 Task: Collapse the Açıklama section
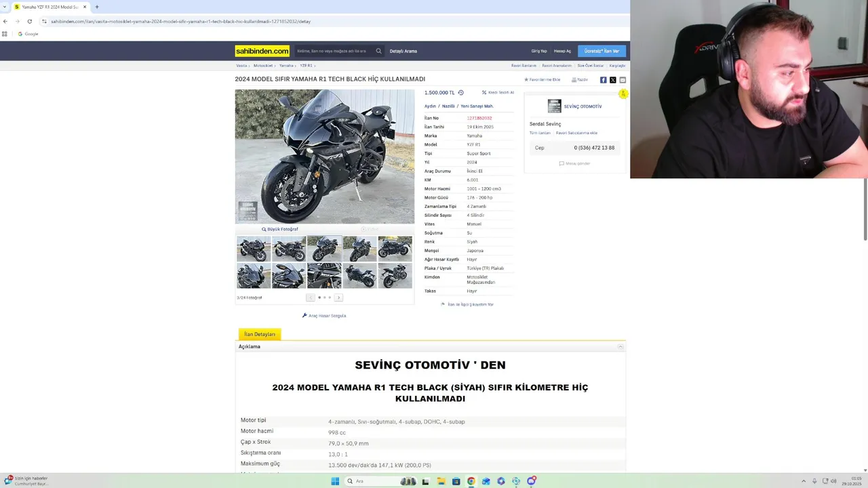(620, 347)
